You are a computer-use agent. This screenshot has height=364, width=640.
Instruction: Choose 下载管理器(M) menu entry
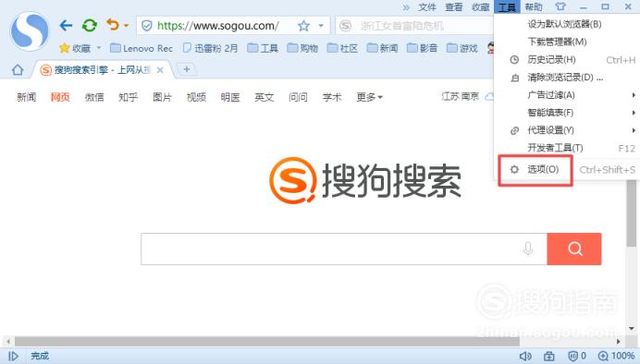(x=567, y=42)
